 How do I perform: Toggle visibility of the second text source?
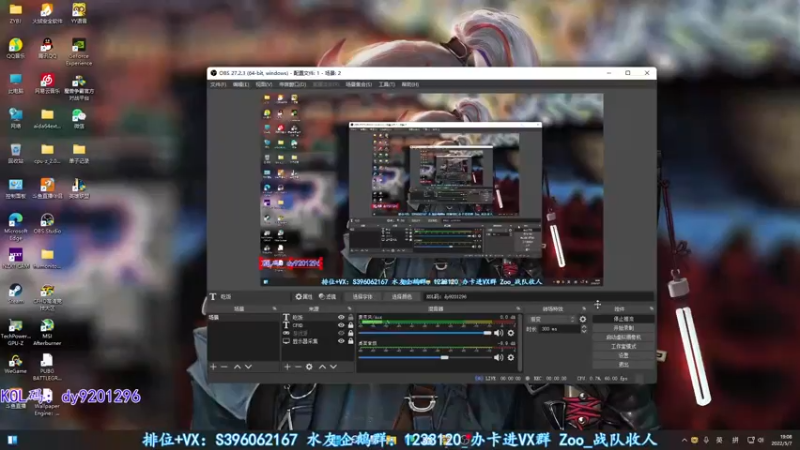pyautogui.click(x=341, y=325)
